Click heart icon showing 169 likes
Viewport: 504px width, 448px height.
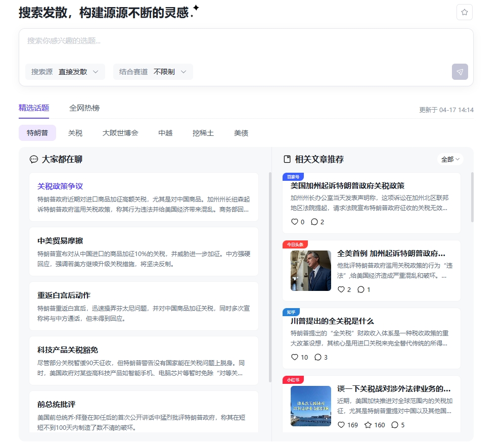click(x=341, y=425)
